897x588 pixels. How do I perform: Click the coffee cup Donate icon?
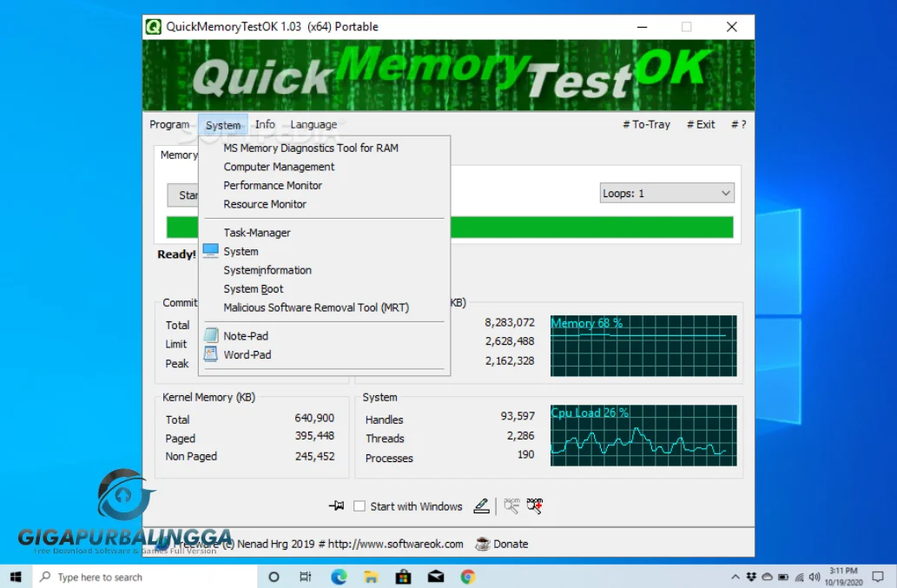pos(483,544)
